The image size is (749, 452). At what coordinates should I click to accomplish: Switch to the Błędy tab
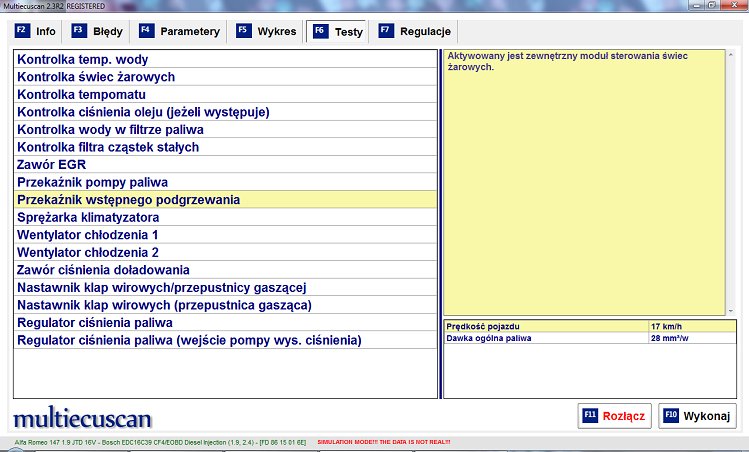97,32
